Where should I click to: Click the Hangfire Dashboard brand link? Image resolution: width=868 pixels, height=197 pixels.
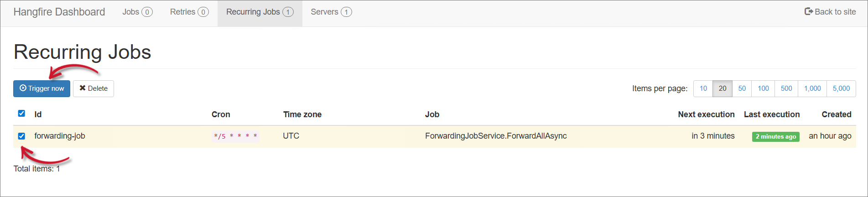coord(59,12)
